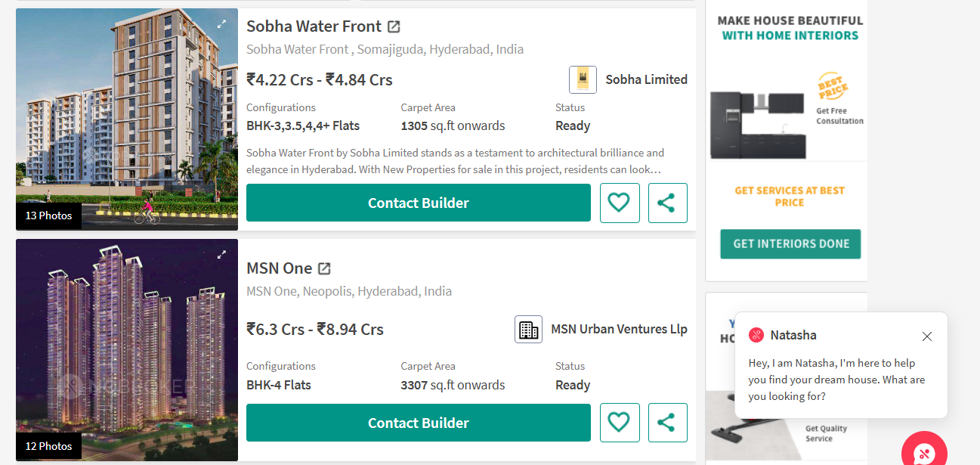Screen dimensions: 980x465
Task: Open the Sobha Water Front title link
Action: [314, 26]
